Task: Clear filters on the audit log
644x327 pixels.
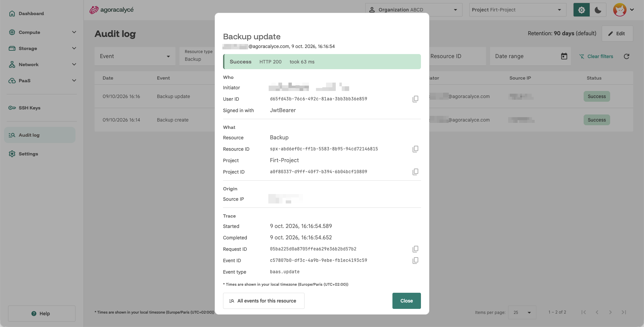Action: 596,56
